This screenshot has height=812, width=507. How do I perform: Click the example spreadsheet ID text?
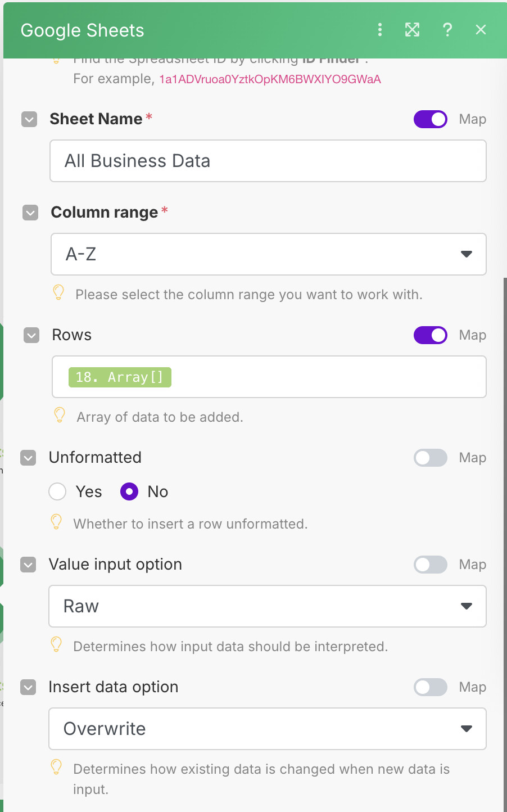coord(270,79)
